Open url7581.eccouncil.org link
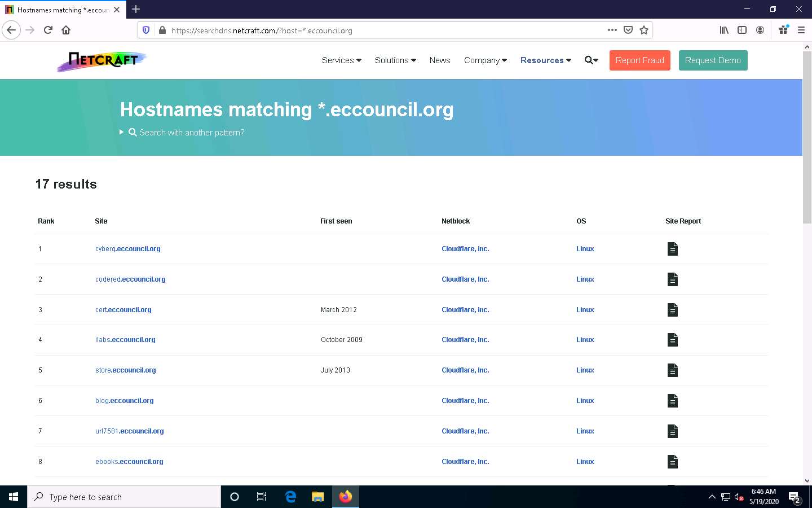 130,431
